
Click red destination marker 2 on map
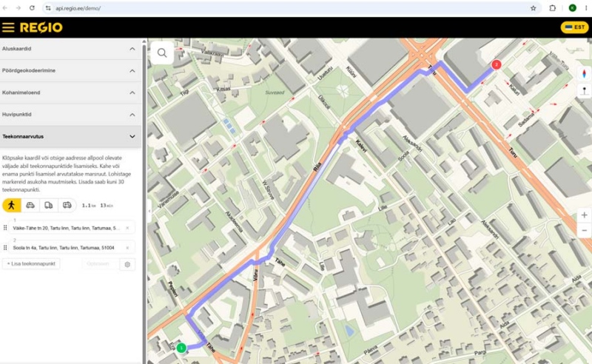(x=496, y=65)
